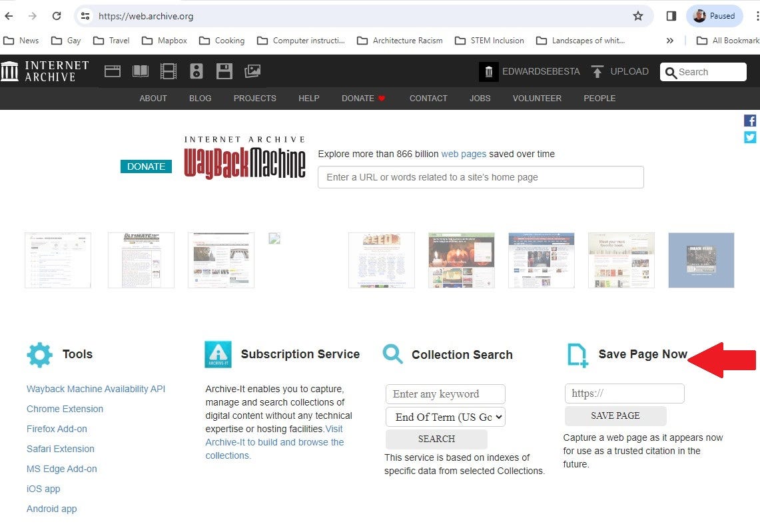Open the Audio speaker icon

coord(196,71)
